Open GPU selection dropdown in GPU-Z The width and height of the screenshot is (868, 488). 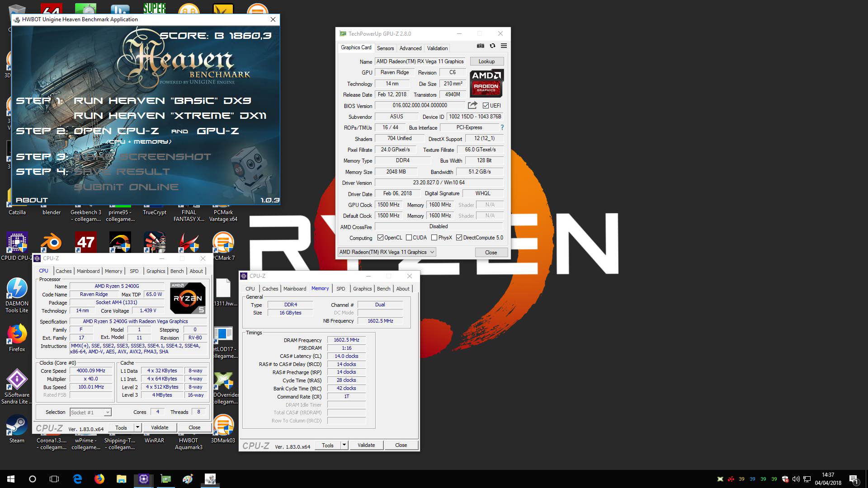[387, 252]
